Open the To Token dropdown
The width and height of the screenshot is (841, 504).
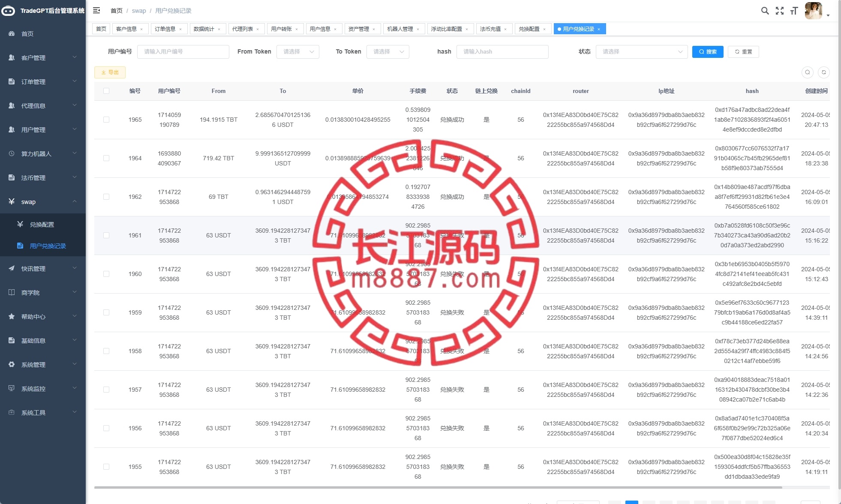click(388, 51)
